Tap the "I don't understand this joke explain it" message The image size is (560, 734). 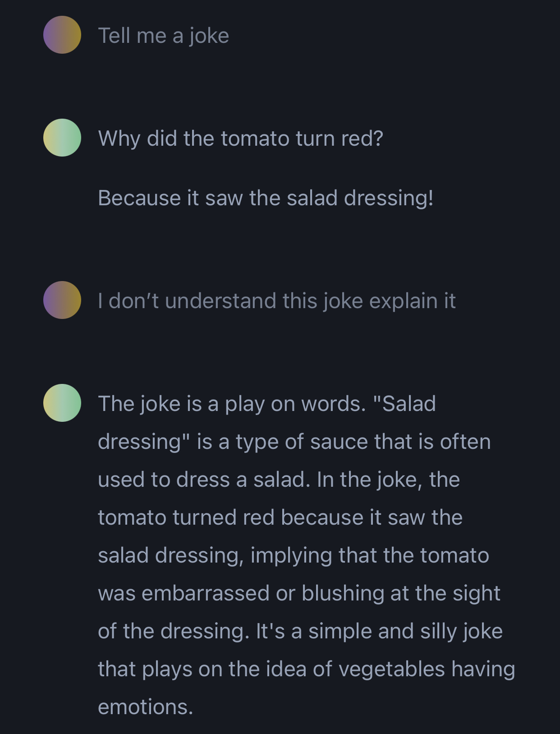[277, 301]
